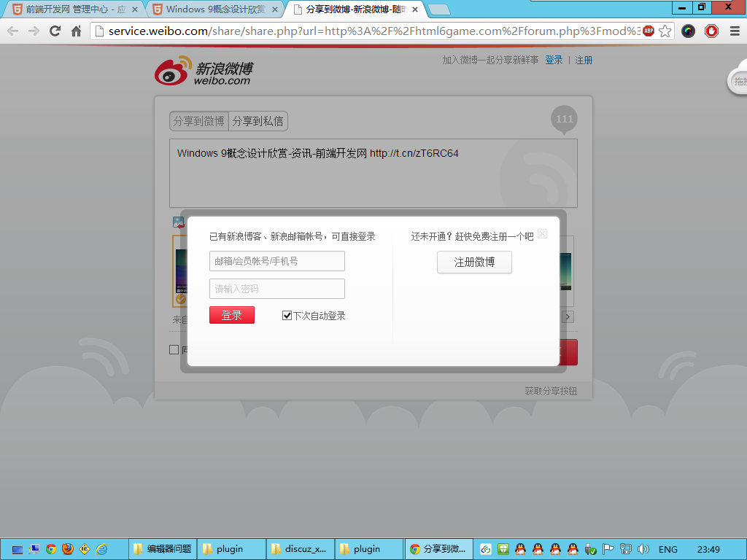
Task: Open the Chrome hamburger menu
Action: click(735, 31)
